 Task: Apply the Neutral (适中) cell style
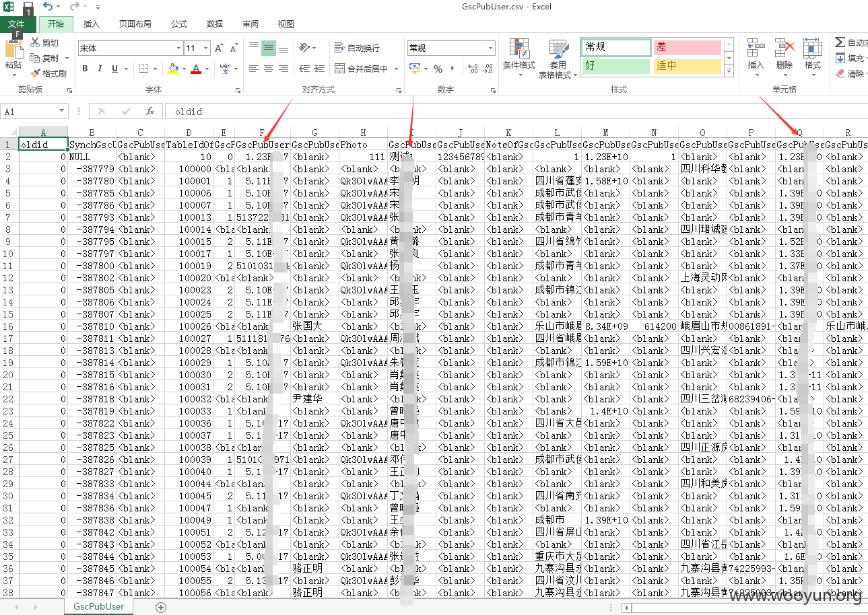[x=687, y=66]
